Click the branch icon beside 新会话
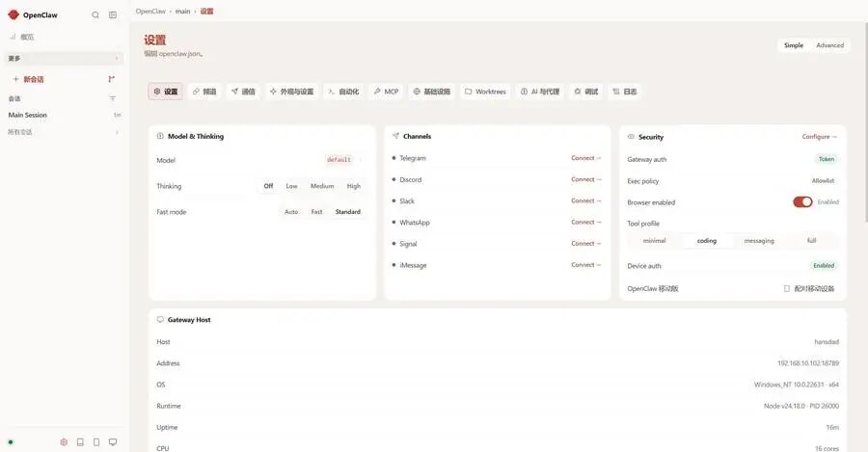 pyautogui.click(x=111, y=79)
